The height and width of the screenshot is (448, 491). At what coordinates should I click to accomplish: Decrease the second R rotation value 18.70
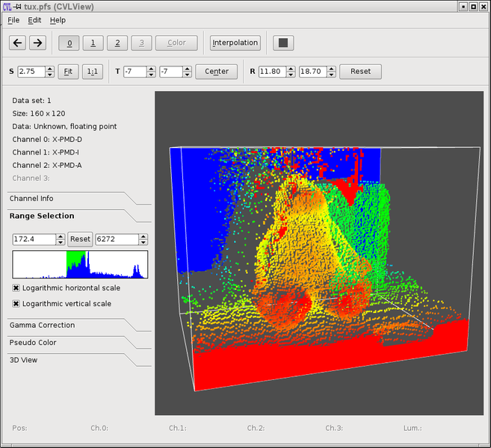pyautogui.click(x=331, y=75)
